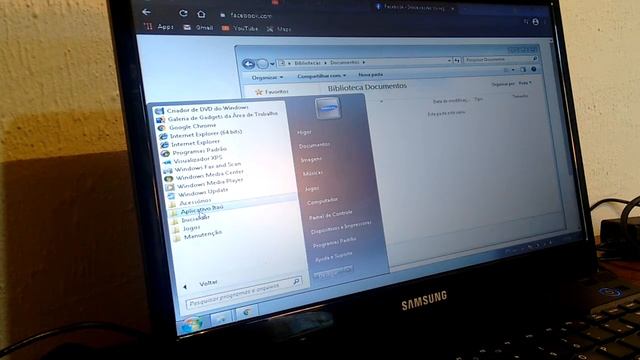Select Favoritos in the Explorer navigation pane
Screen dimensions: 640x360
pyautogui.click(x=272, y=92)
